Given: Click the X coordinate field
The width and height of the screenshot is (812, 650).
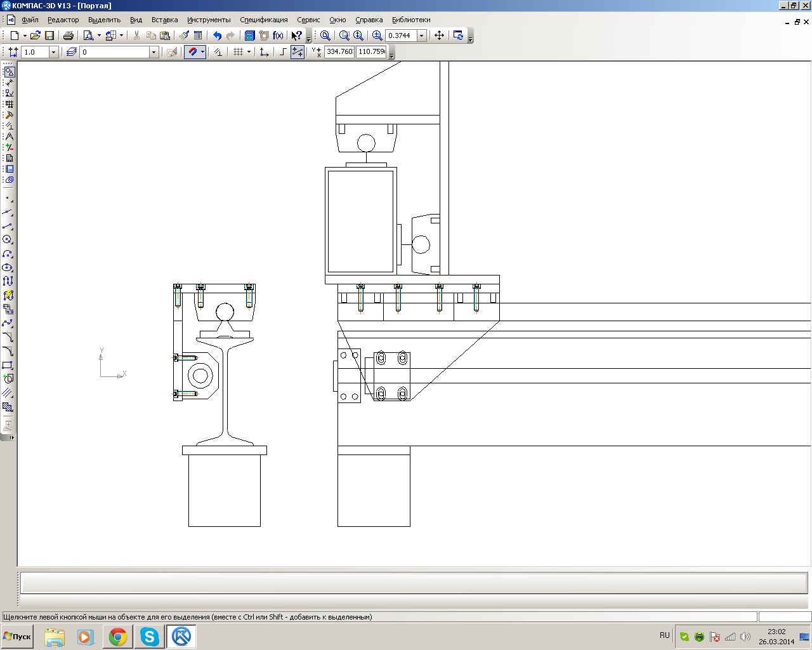Looking at the screenshot, I should click(x=339, y=52).
